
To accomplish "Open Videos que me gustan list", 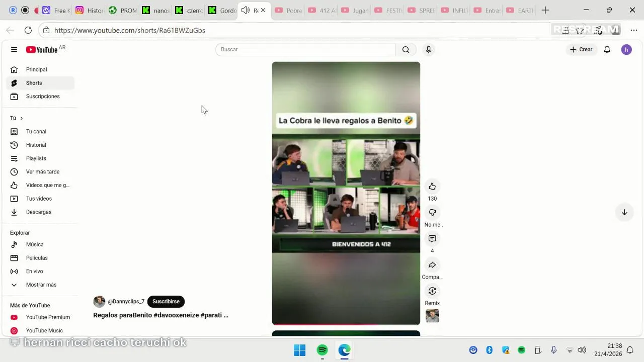I will pyautogui.click(x=40, y=185).
